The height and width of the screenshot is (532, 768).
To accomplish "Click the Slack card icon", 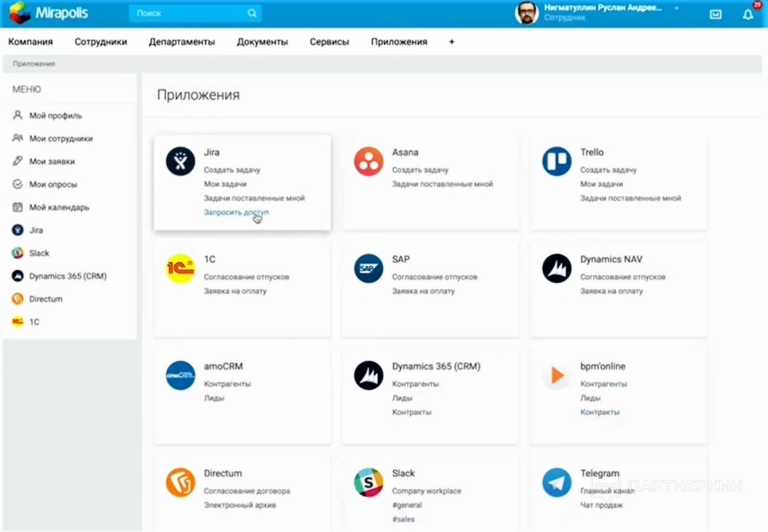I will [368, 482].
